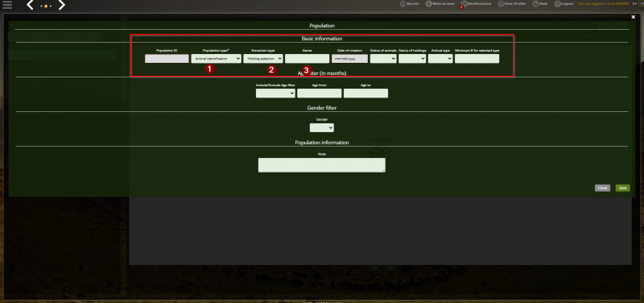Open the Help question mark icon

(535, 4)
